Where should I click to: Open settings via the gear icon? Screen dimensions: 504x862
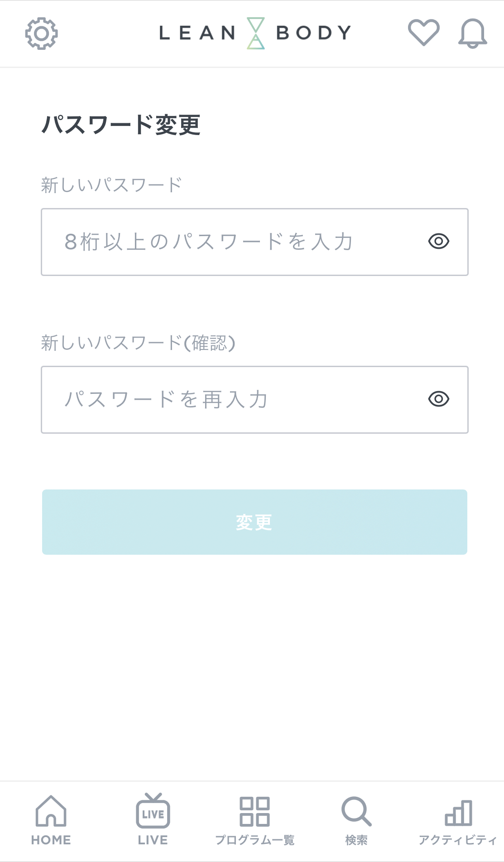click(41, 34)
